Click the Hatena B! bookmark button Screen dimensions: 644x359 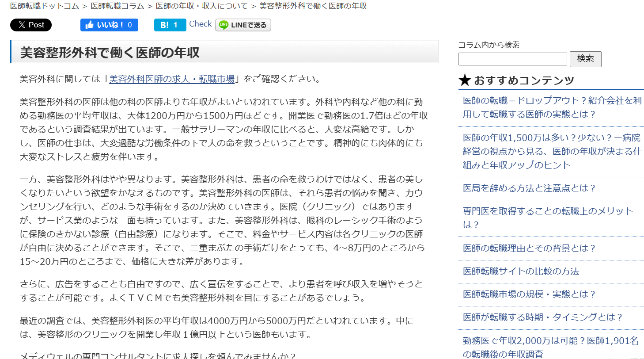[170, 25]
